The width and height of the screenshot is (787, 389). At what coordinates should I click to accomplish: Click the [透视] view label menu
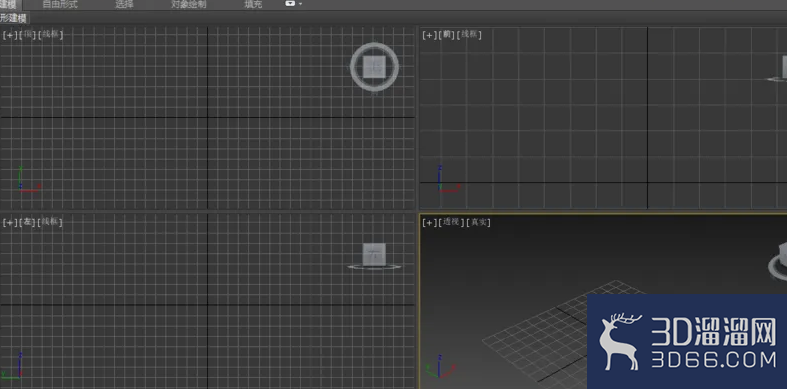pyautogui.click(x=451, y=222)
